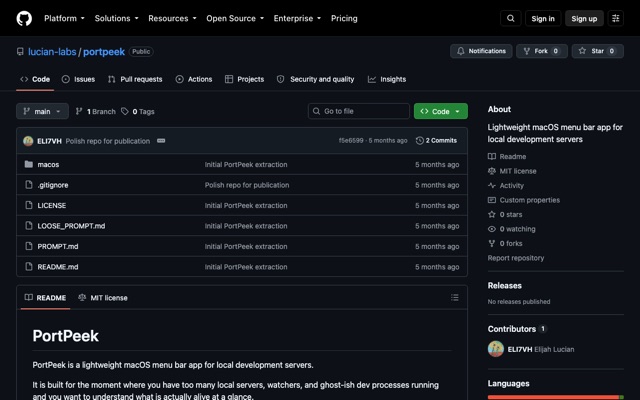Click the ELI7VH contributor avatar
This screenshot has height=400, width=640.
point(496,349)
